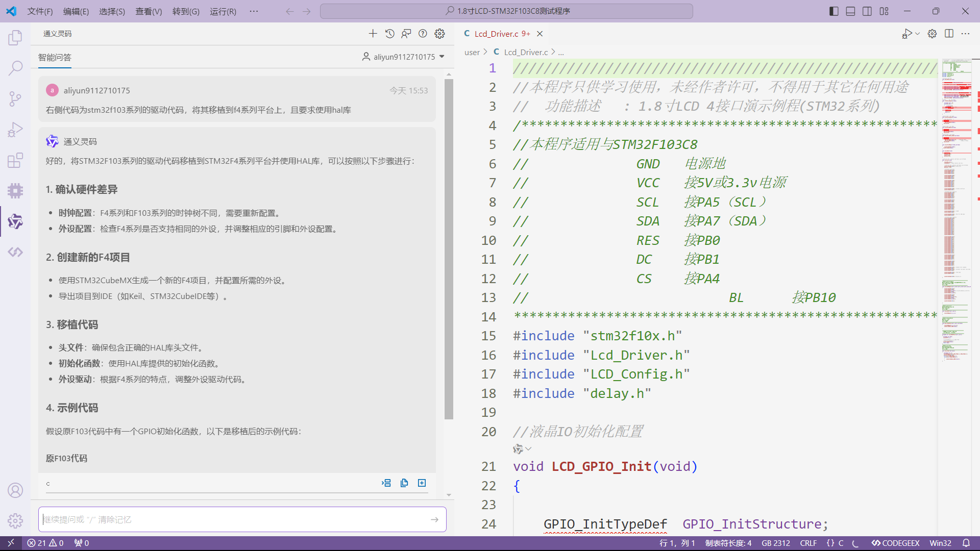Click CRLF line ending in status bar
980x551 pixels.
coord(808,543)
